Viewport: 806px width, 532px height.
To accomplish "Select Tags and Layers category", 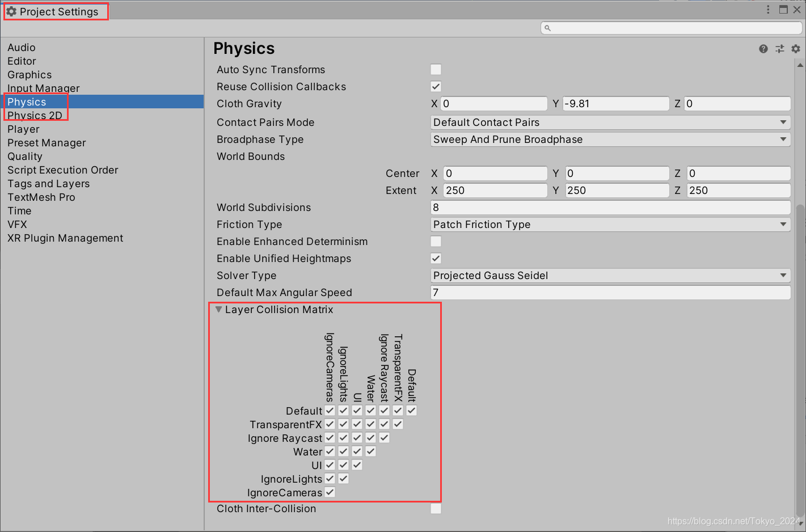I will [49, 184].
